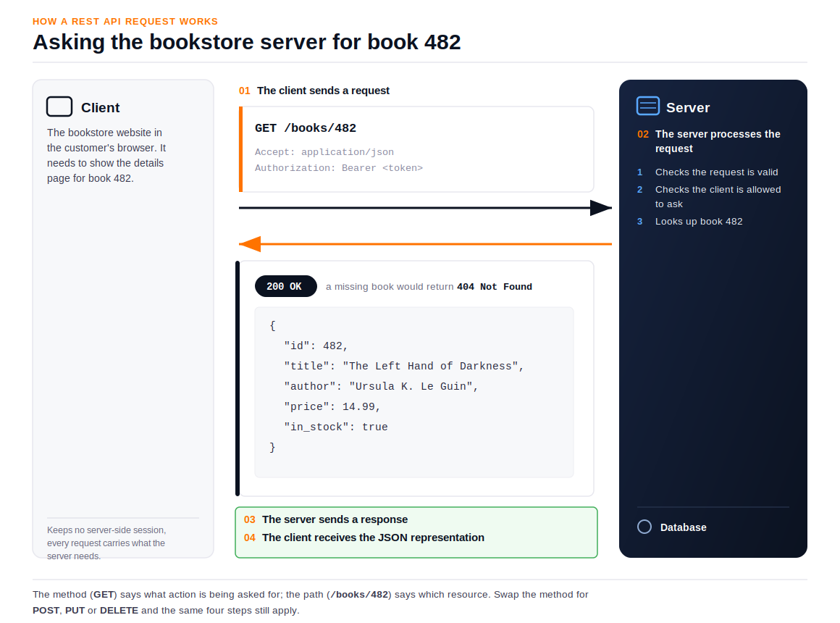Viewport: 840px width, 623px height.
Task: Click the main title about book 482
Action: 246,42
